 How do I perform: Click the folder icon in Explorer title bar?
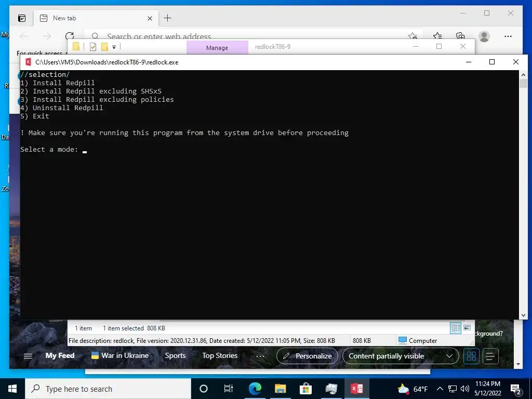(76, 46)
